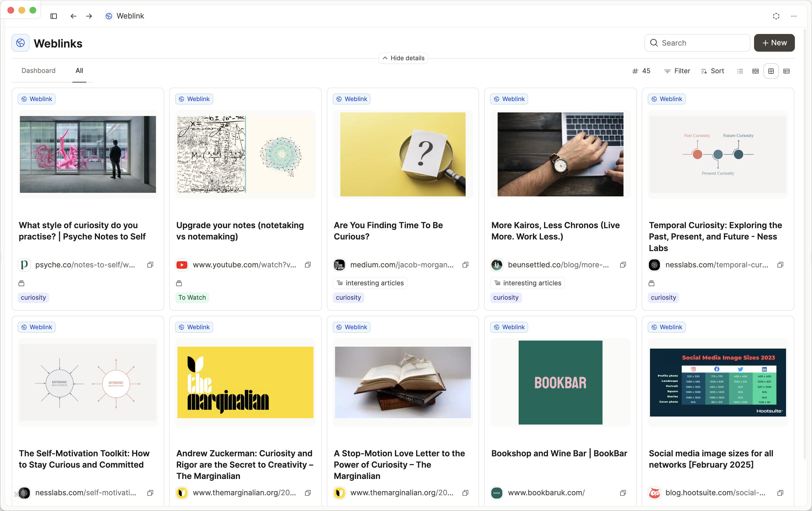Image resolution: width=812 pixels, height=511 pixels.
Task: Switch to the Dashboard tab
Action: [38, 70]
